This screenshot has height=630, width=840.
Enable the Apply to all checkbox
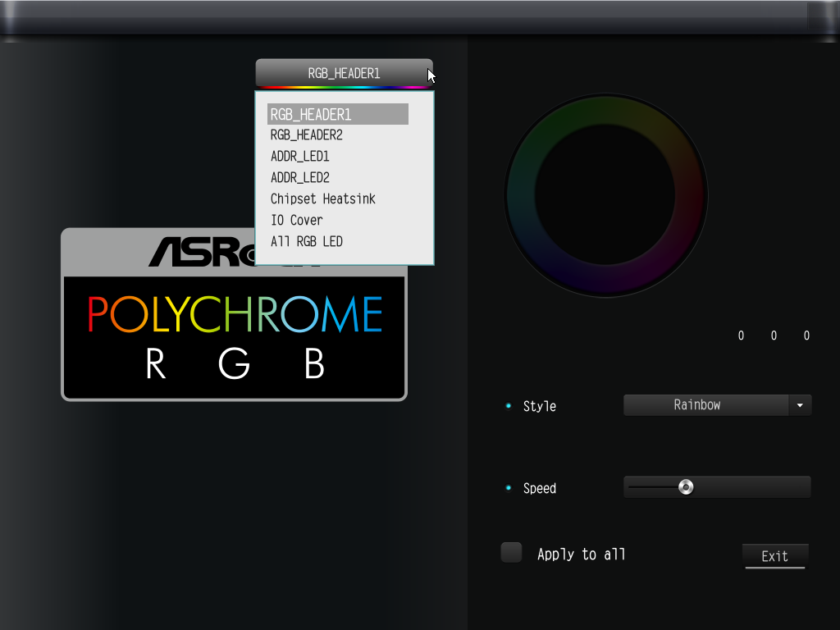511,552
